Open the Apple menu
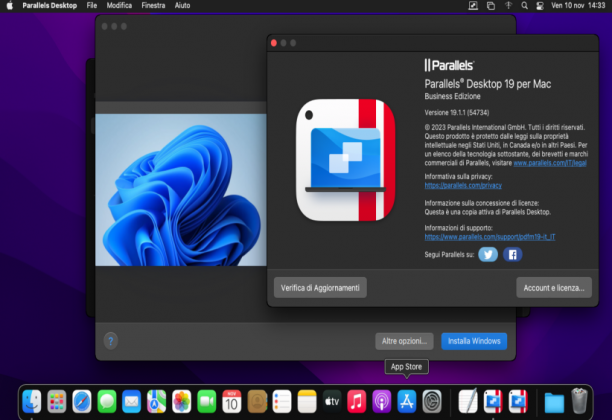Screen dimensions: 612x420 (10, 5)
